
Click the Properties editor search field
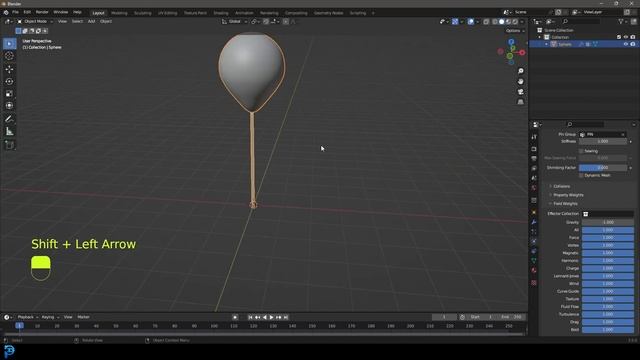(x=585, y=124)
